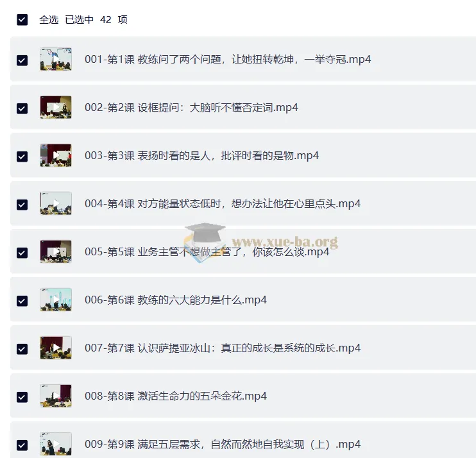This screenshot has height=458, width=476.
Task: Open file 007-第7课 认识萨提亚冰山
Action: (223, 348)
